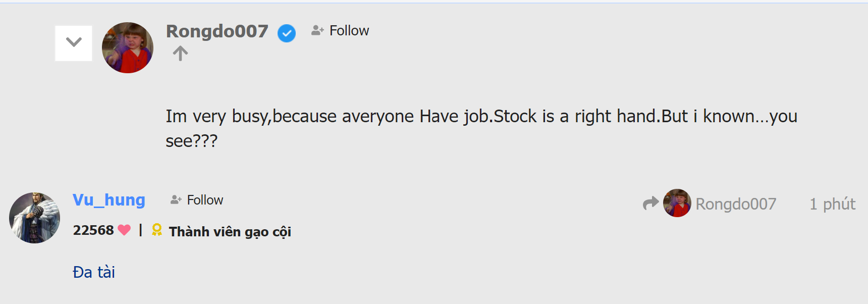Open Rongdo007's large profile avatar
This screenshot has height=304, width=868.
[x=128, y=48]
